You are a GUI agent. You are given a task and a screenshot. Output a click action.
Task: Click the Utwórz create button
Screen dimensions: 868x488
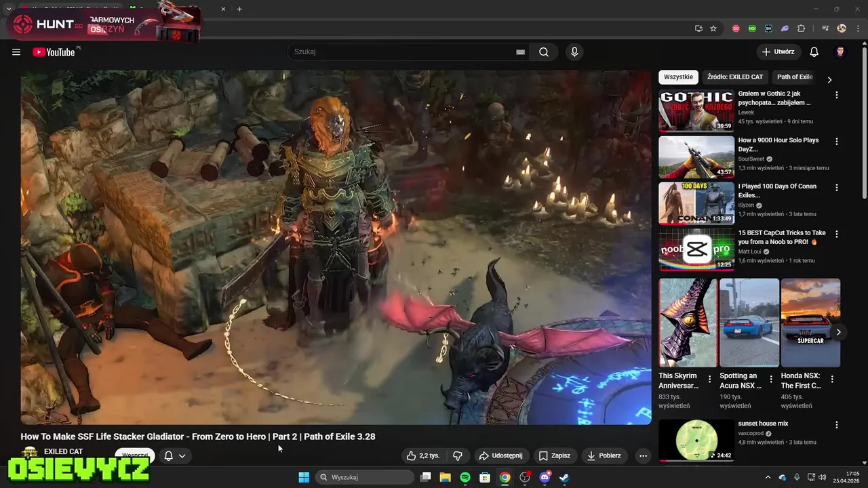778,52
